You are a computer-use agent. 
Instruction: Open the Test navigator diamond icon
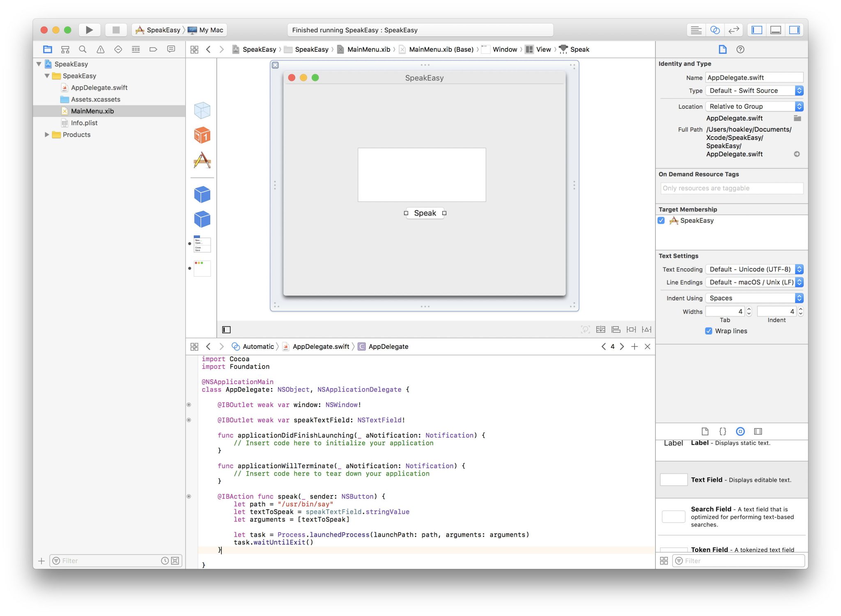[x=118, y=50]
